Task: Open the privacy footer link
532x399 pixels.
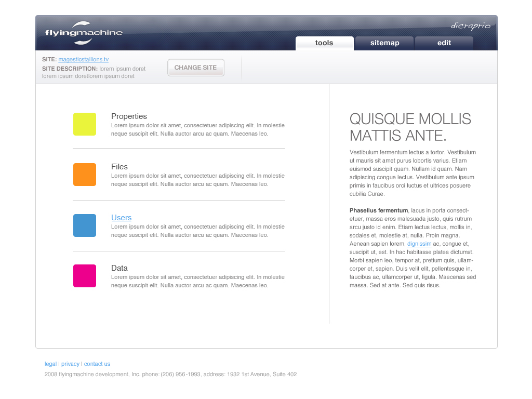Action: pyautogui.click(x=70, y=364)
